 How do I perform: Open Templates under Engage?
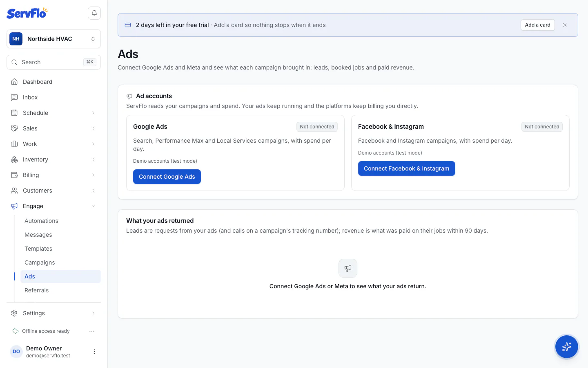[x=60, y=249]
